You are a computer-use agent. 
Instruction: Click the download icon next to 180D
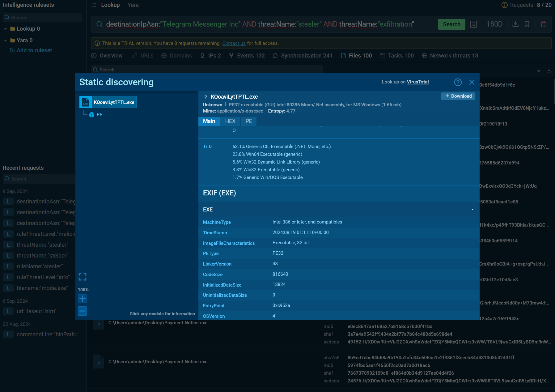click(x=515, y=24)
